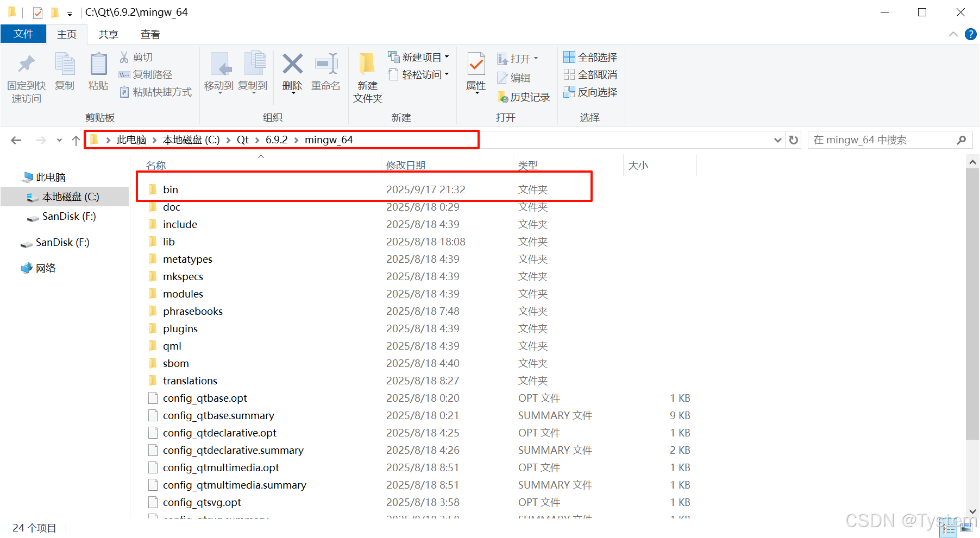Click 6.9.2 in the breadcrumb path

[x=277, y=140]
